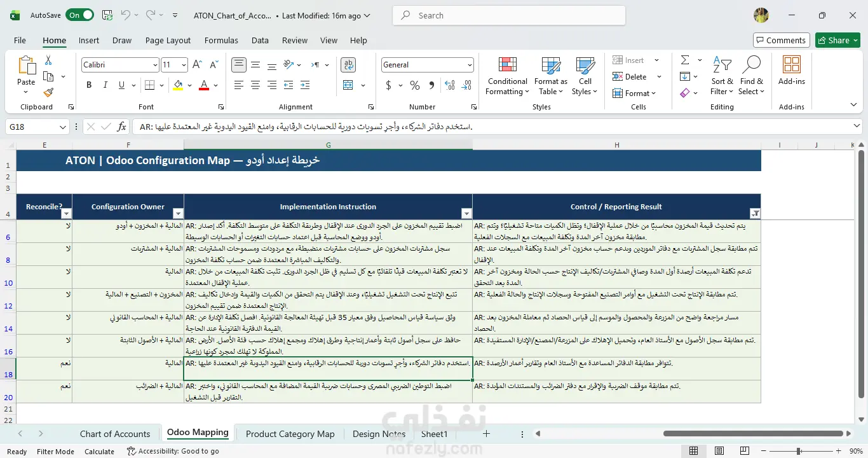Open the Name Box dropdown arrow
Screen dimensions: 868x458
coord(62,127)
